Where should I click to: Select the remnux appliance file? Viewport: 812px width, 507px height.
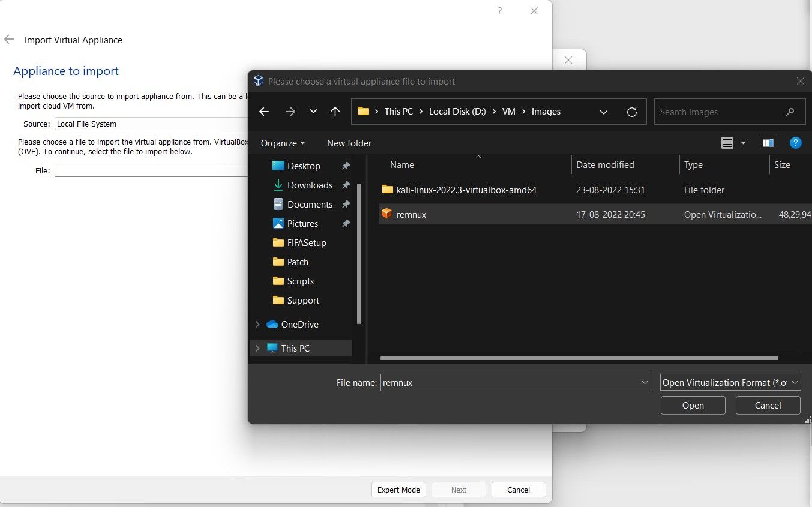click(x=412, y=214)
